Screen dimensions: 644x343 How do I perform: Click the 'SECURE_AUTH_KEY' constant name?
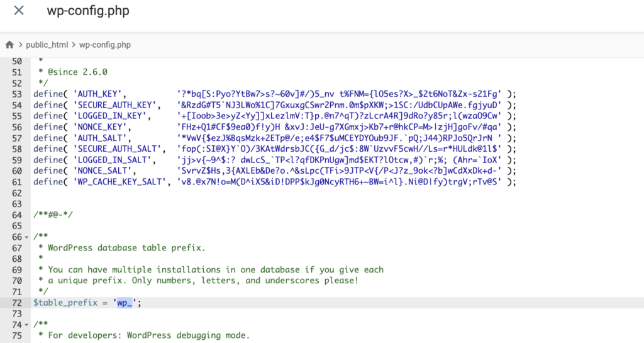pyautogui.click(x=114, y=104)
